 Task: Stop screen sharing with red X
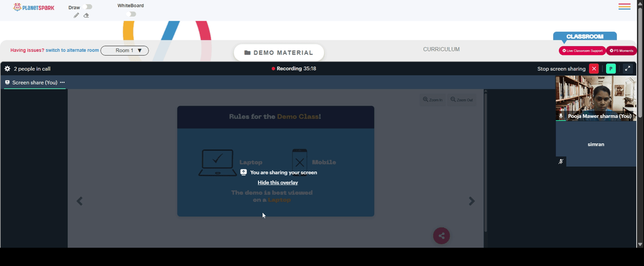(594, 68)
